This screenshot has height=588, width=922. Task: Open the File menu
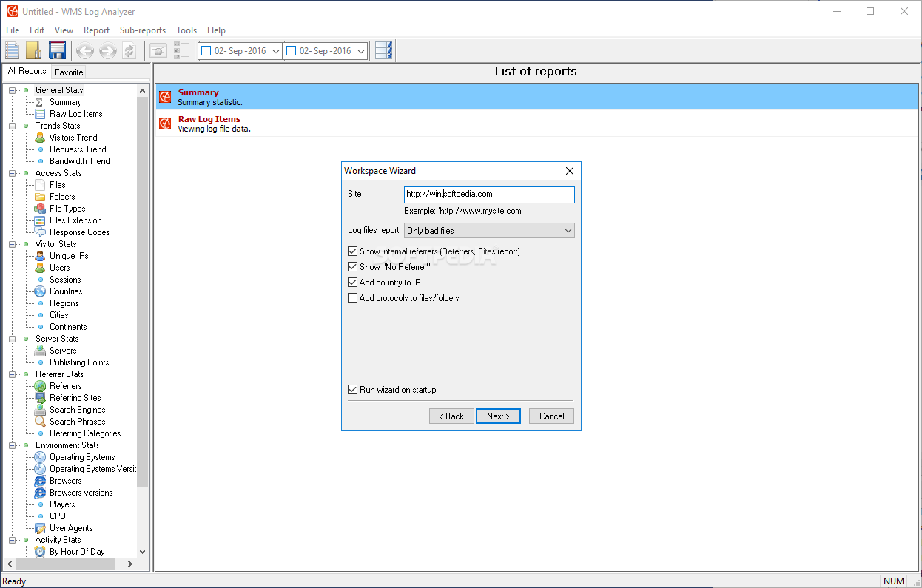13,30
